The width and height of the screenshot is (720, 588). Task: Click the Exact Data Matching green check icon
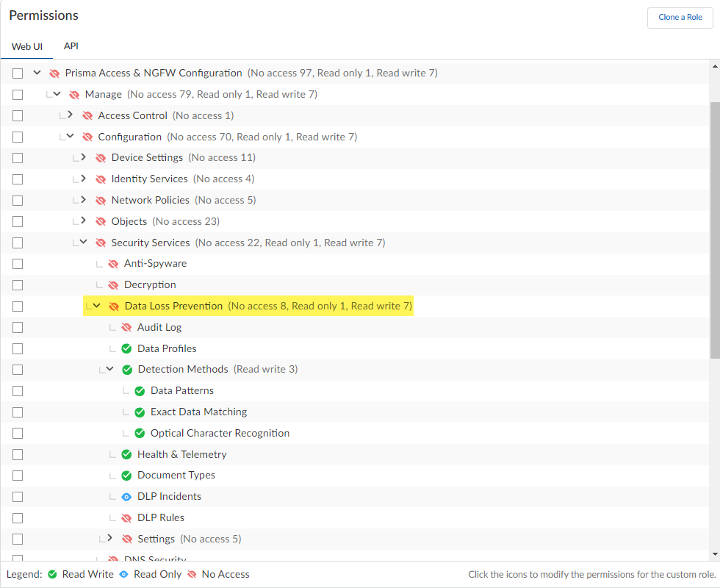[x=140, y=412]
